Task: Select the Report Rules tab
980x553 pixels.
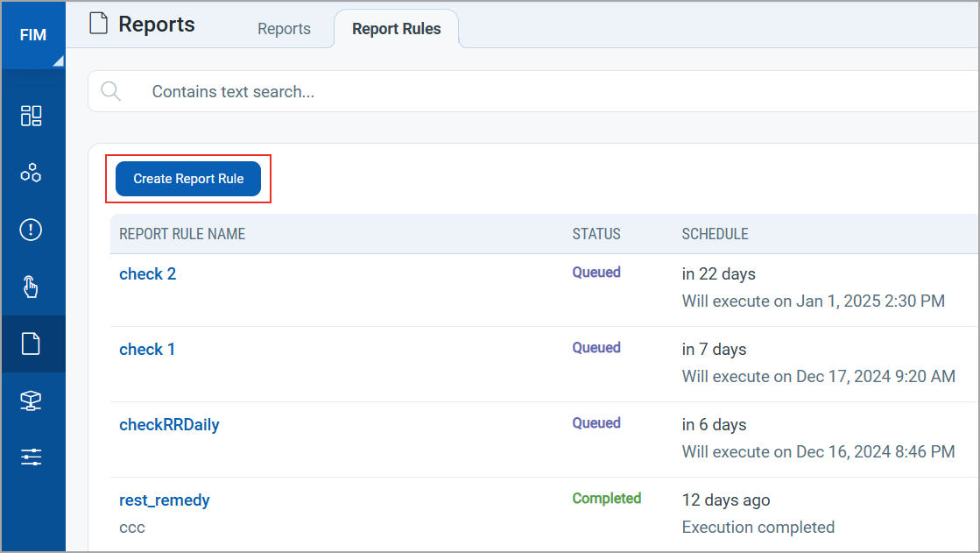Action: (x=396, y=29)
